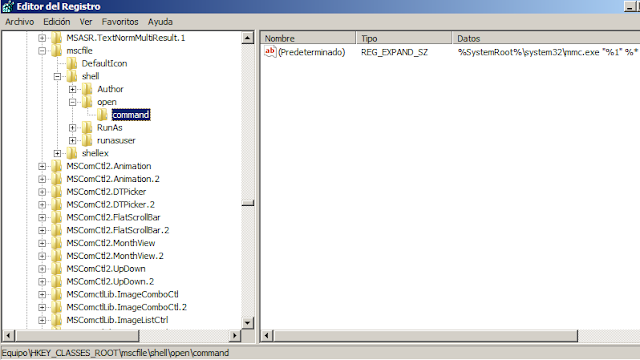Click the status bar registry path
This screenshot has width=640, height=360.
pyautogui.click(x=116, y=353)
